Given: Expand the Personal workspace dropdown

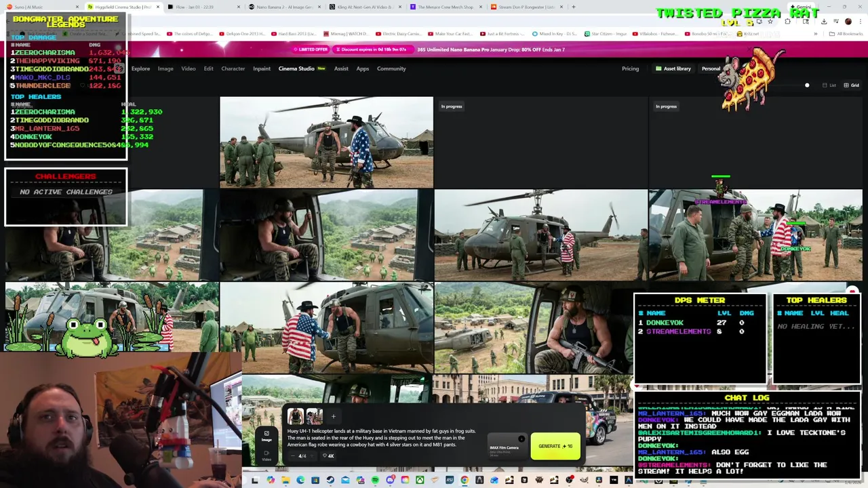Looking at the screenshot, I should point(711,68).
